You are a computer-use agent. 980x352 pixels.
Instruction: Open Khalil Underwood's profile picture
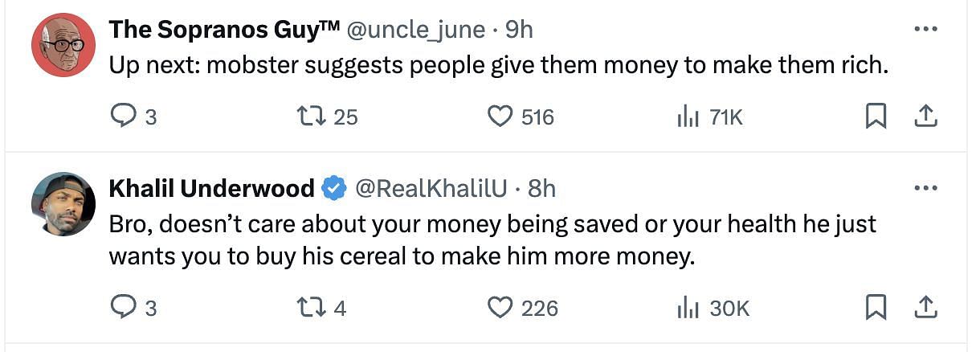pyautogui.click(x=63, y=204)
